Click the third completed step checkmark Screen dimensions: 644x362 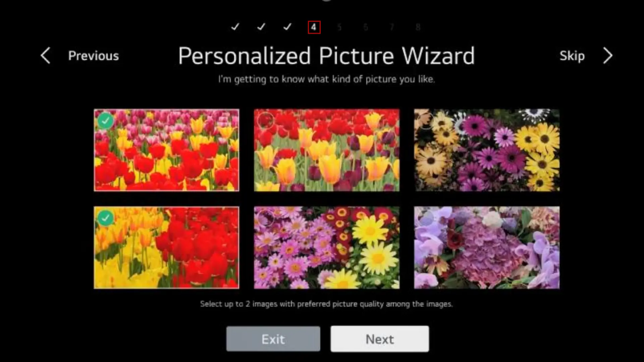[287, 27]
